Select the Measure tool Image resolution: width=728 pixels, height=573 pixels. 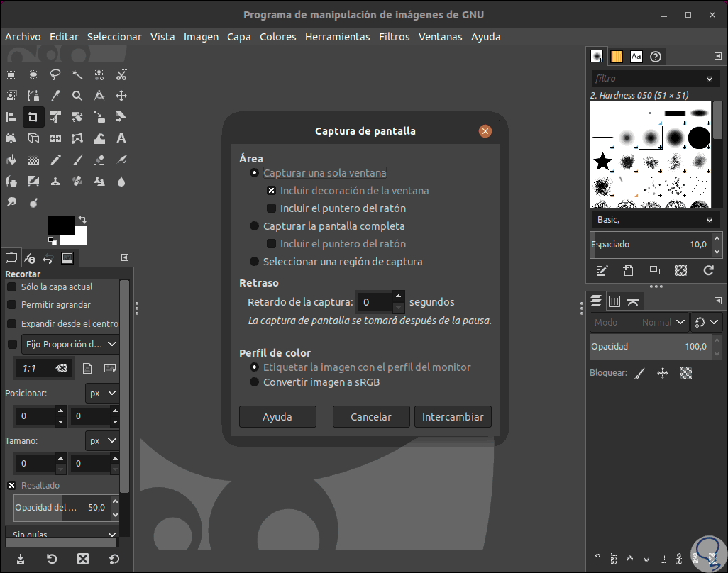coord(99,96)
